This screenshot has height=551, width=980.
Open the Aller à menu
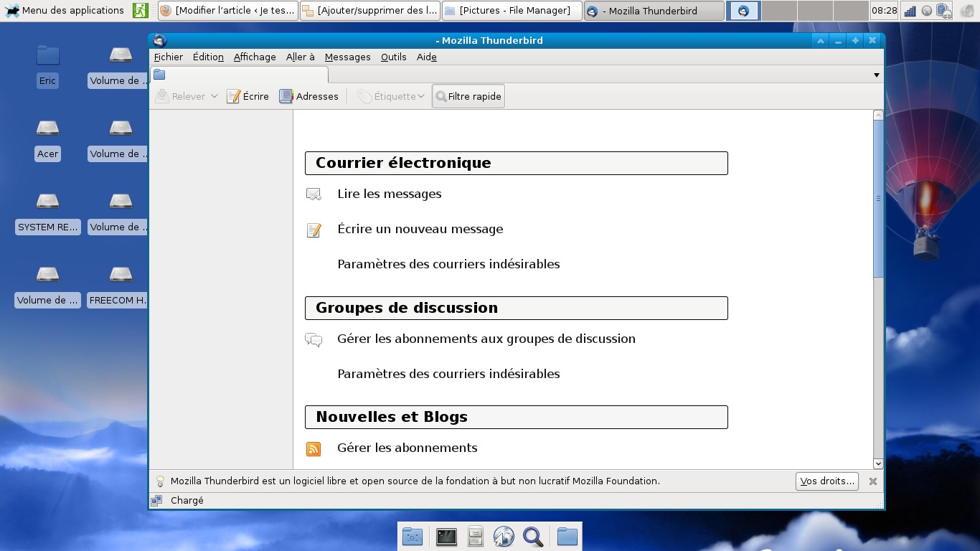pyautogui.click(x=300, y=57)
